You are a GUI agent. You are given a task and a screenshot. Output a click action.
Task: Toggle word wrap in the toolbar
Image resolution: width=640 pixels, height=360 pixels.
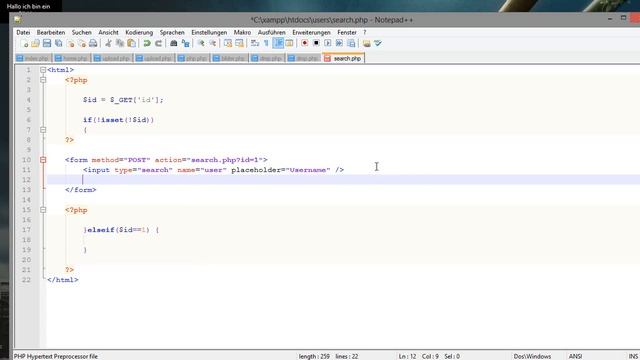pos(255,43)
